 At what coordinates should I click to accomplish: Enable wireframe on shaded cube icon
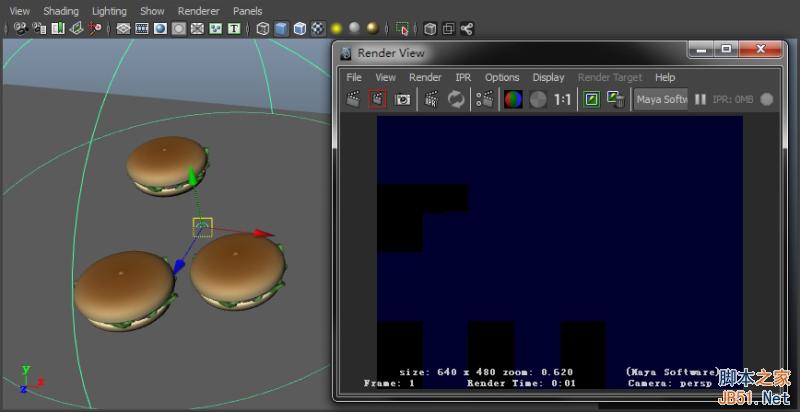coord(299,29)
